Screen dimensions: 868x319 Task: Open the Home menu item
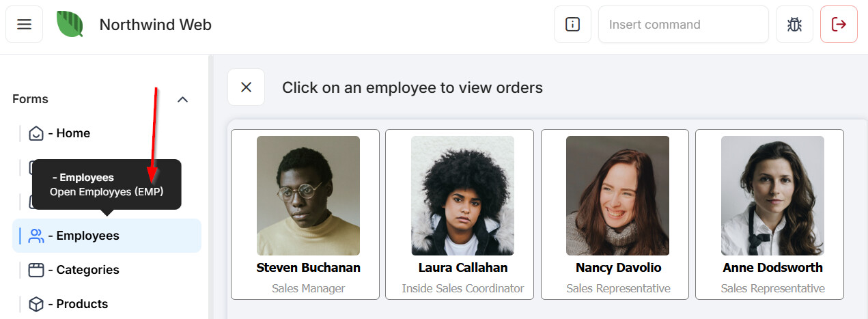point(73,133)
